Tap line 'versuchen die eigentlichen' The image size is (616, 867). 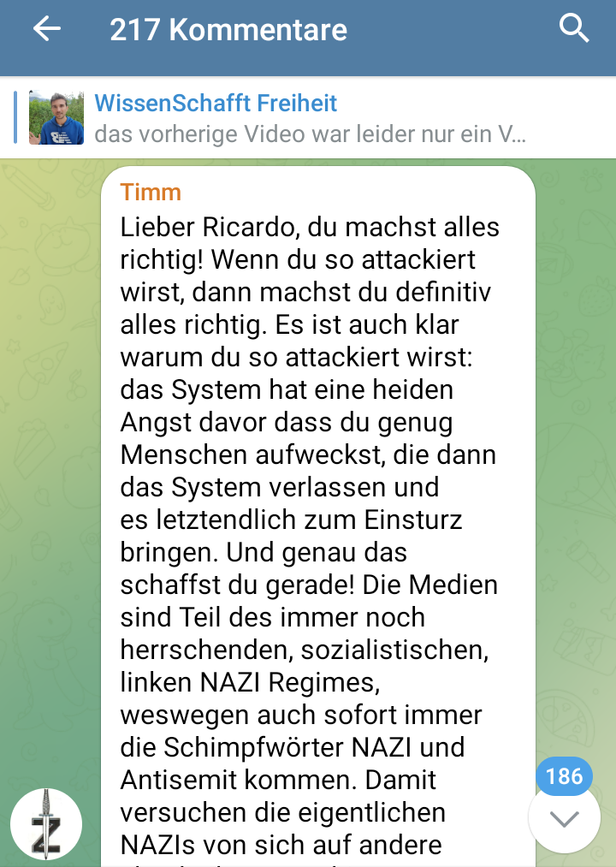[282, 813]
